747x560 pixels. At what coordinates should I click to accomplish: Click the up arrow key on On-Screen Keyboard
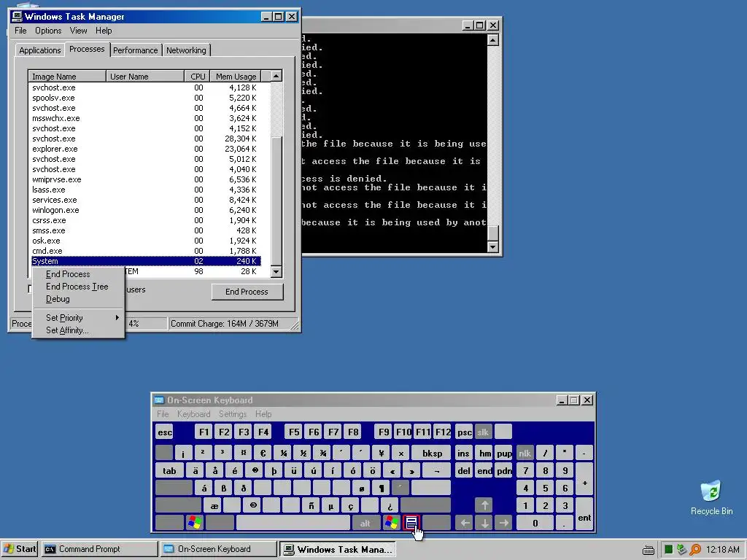[484, 505]
